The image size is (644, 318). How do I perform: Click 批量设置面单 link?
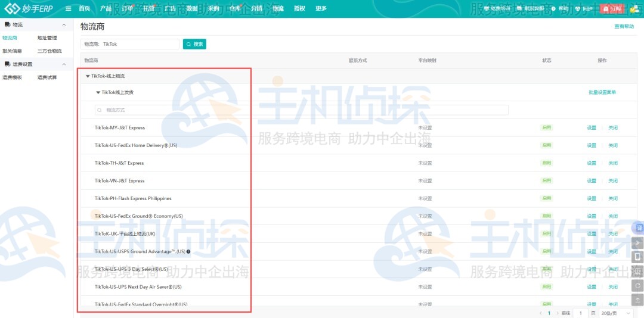tap(602, 92)
